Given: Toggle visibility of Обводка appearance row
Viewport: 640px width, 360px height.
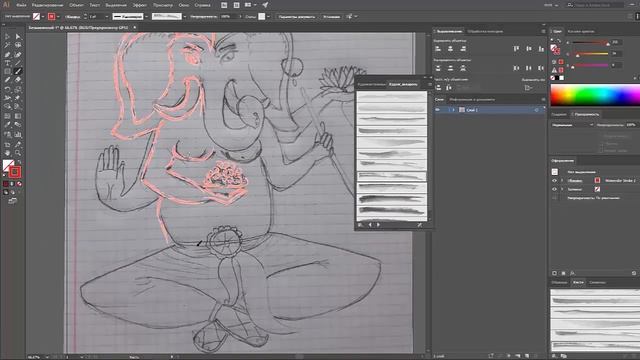Looking at the screenshot, I should point(554,180).
